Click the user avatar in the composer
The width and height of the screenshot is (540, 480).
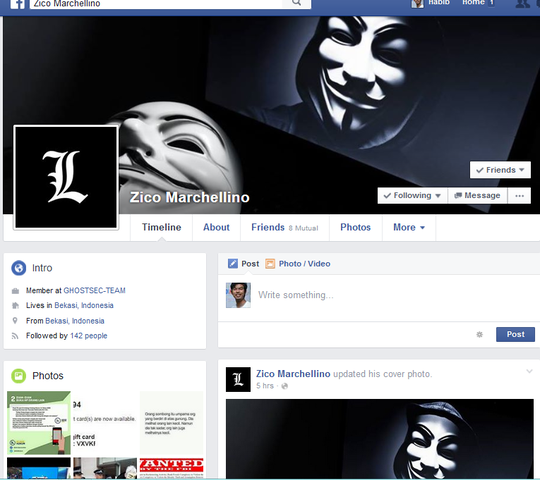238,295
